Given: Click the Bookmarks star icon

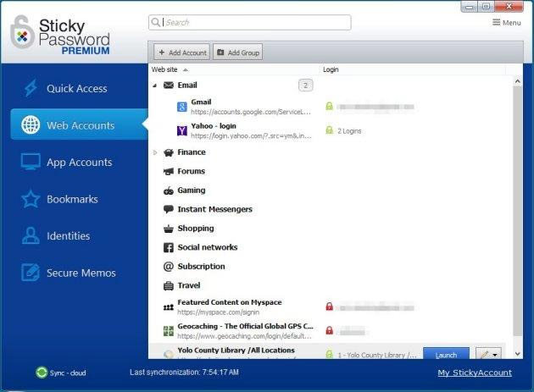Looking at the screenshot, I should pyautogui.click(x=31, y=199).
